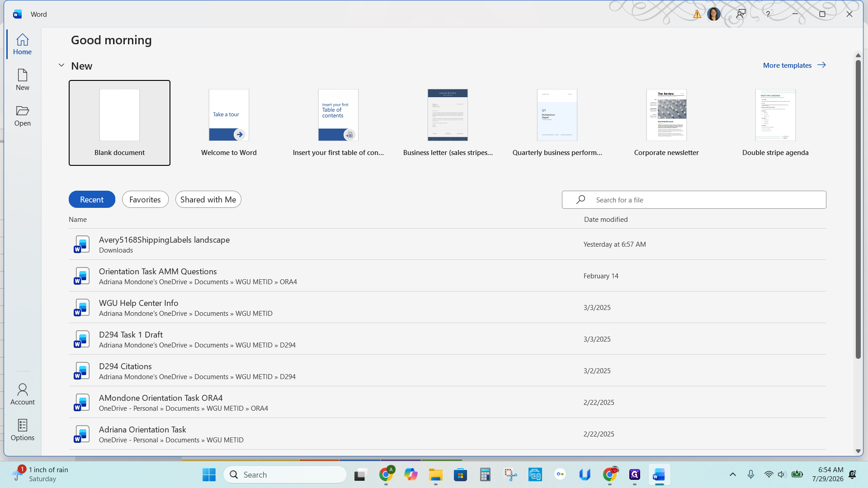The height and width of the screenshot is (488, 868).
Task: Click the scrollbar down arrow
Action: click(x=858, y=451)
